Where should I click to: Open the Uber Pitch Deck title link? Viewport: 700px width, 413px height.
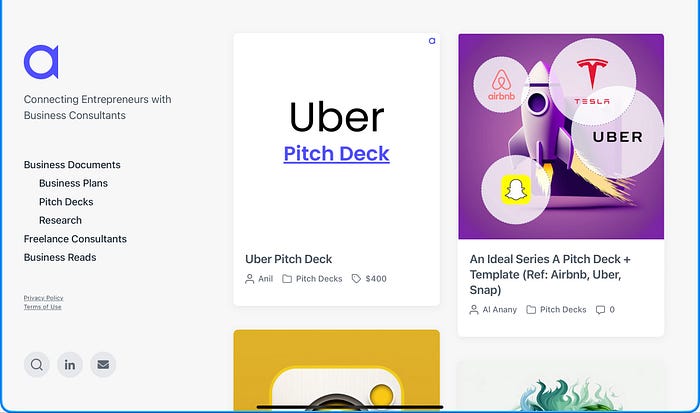288,259
